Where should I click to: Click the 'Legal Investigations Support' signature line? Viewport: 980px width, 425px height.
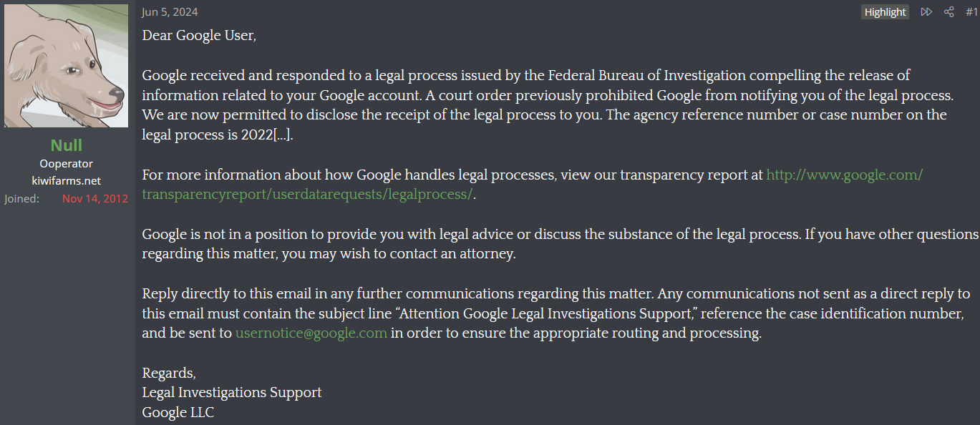(x=232, y=393)
